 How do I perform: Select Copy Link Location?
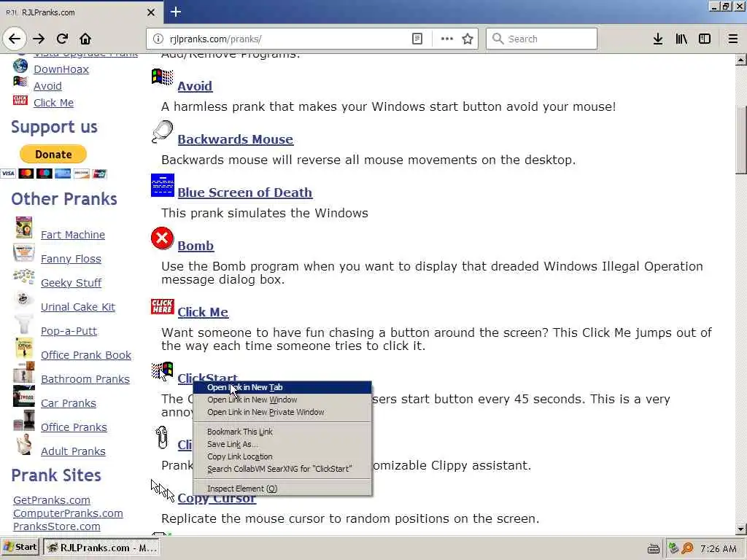coord(282,456)
